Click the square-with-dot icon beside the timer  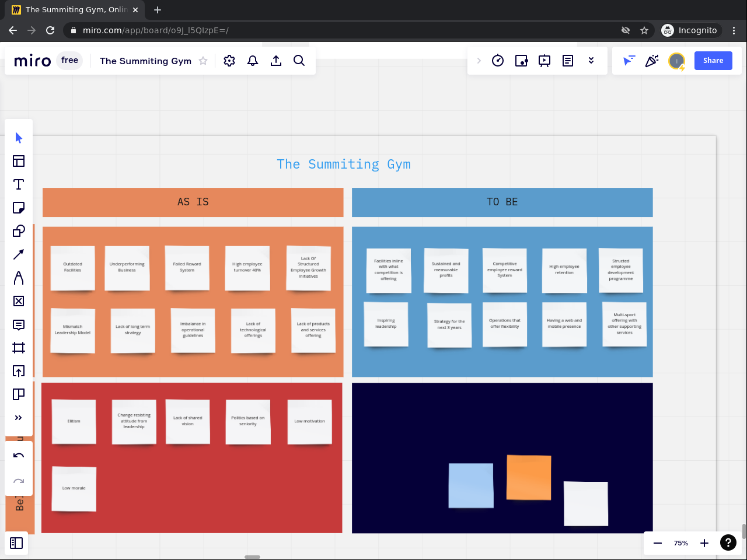tap(521, 61)
